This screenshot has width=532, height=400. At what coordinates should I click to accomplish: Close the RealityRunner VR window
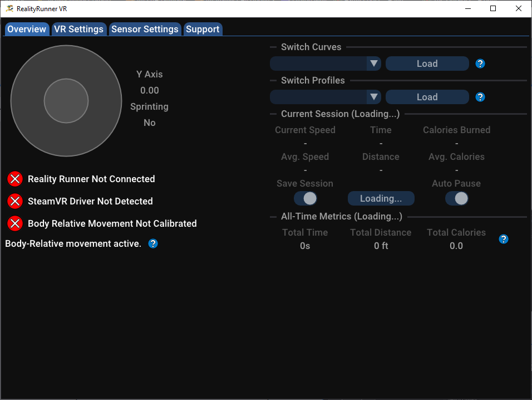tap(519, 8)
